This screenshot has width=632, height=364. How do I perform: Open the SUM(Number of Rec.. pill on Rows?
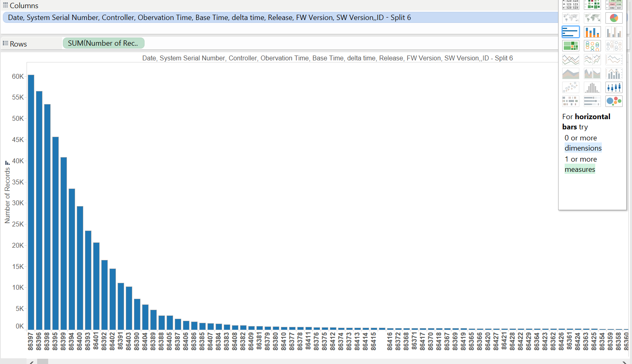pos(103,43)
